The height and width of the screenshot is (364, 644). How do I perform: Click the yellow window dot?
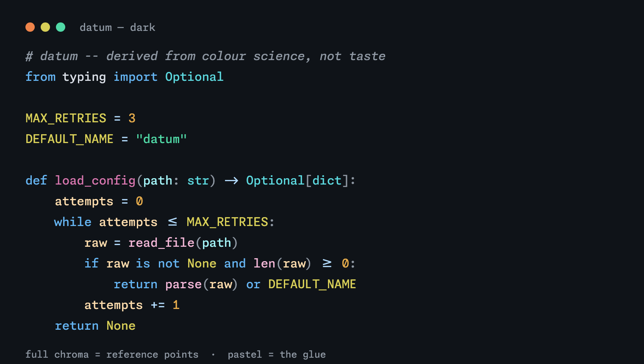click(x=45, y=27)
